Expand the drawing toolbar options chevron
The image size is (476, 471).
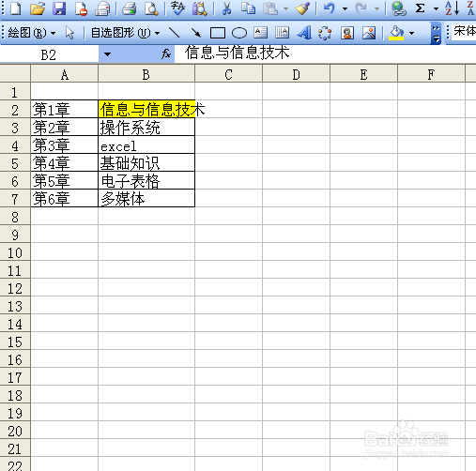click(x=436, y=33)
